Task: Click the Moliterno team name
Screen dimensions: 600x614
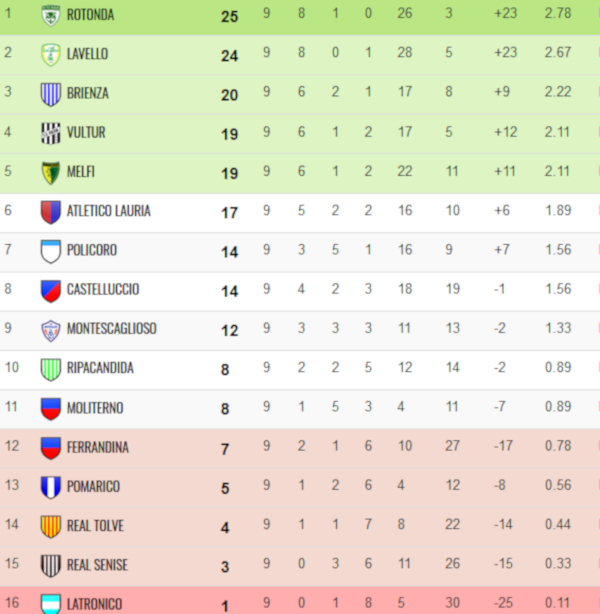Action: (x=95, y=408)
